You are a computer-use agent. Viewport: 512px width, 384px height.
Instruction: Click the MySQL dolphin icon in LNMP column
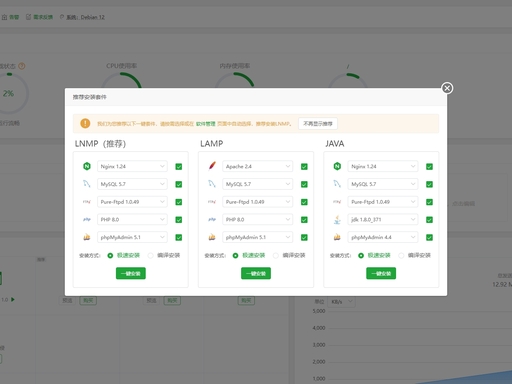pos(87,184)
